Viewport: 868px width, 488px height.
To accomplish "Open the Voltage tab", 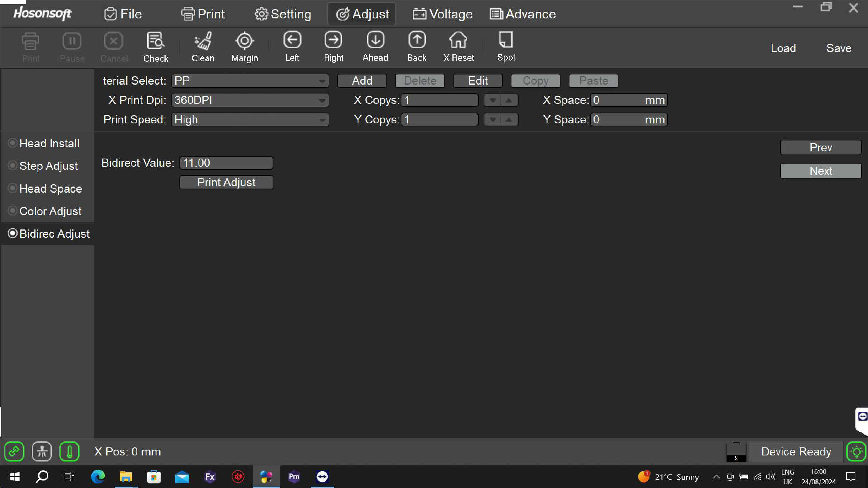I will click(443, 14).
